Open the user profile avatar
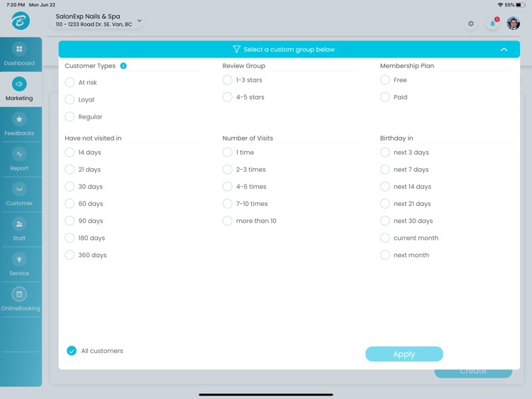Screen dimensions: 532x399 point(514,23)
